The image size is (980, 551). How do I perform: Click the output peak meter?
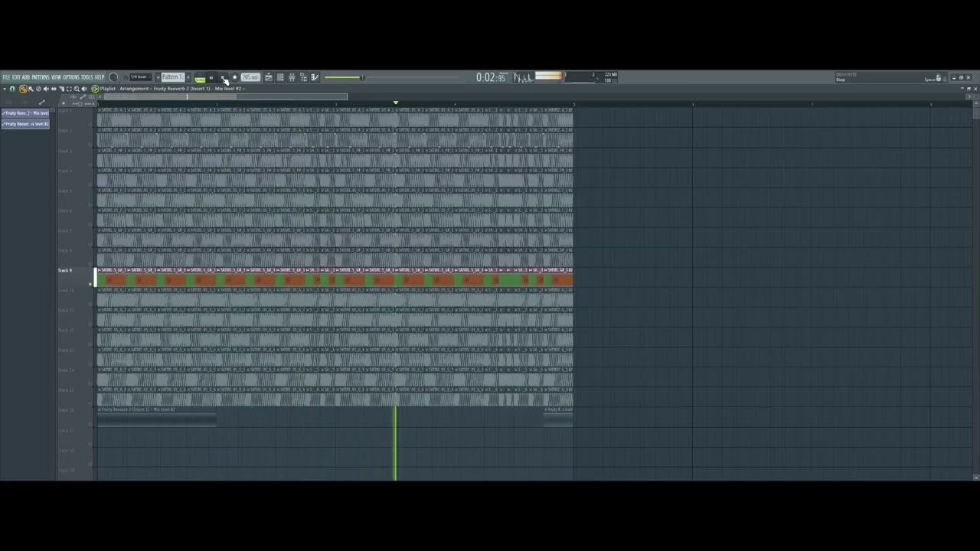[x=549, y=77]
